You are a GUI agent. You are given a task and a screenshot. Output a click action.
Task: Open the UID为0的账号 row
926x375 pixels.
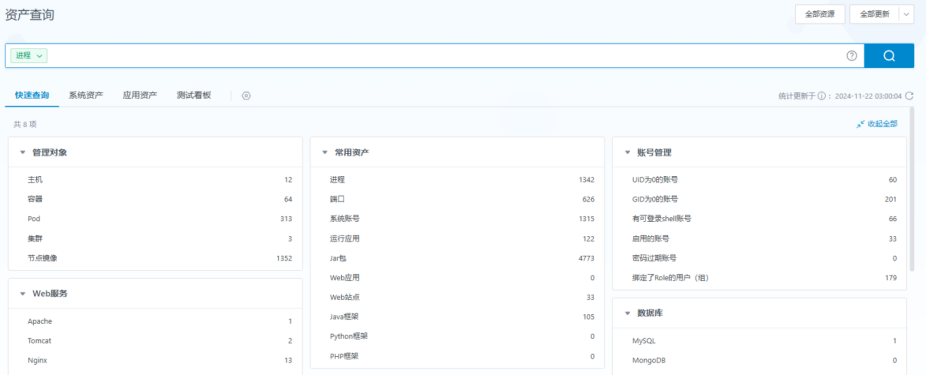coord(759,180)
